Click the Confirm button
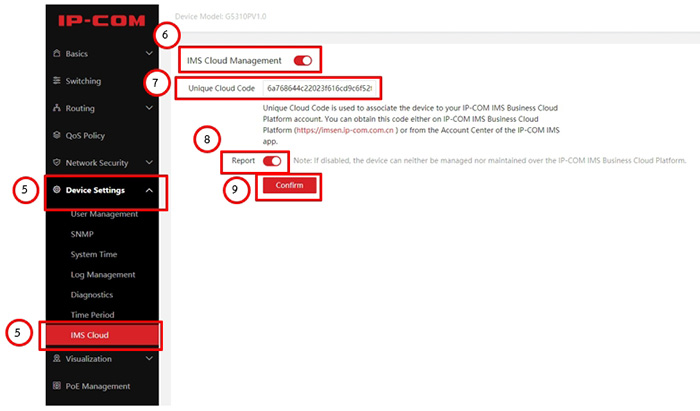This screenshot has height=411, width=700. point(289,185)
